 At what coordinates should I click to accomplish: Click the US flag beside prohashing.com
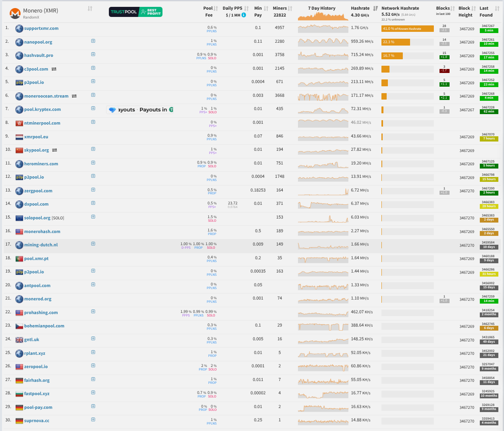[19, 312]
